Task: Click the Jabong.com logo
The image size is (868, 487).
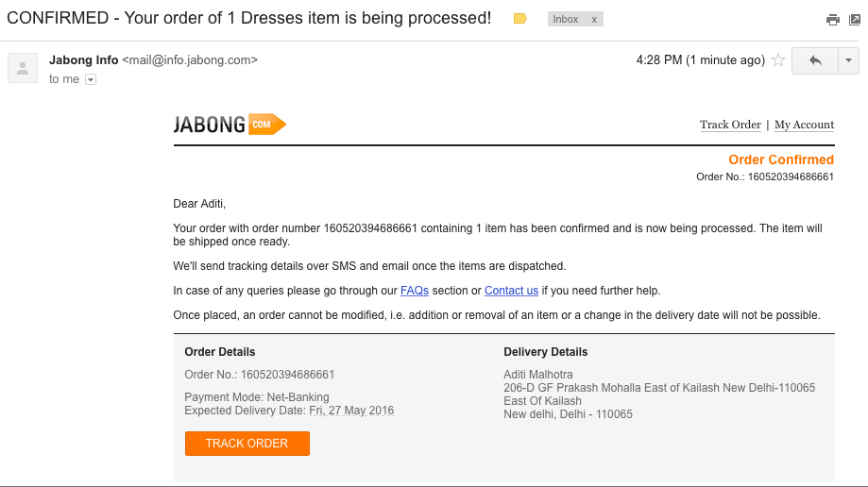Action: point(230,125)
